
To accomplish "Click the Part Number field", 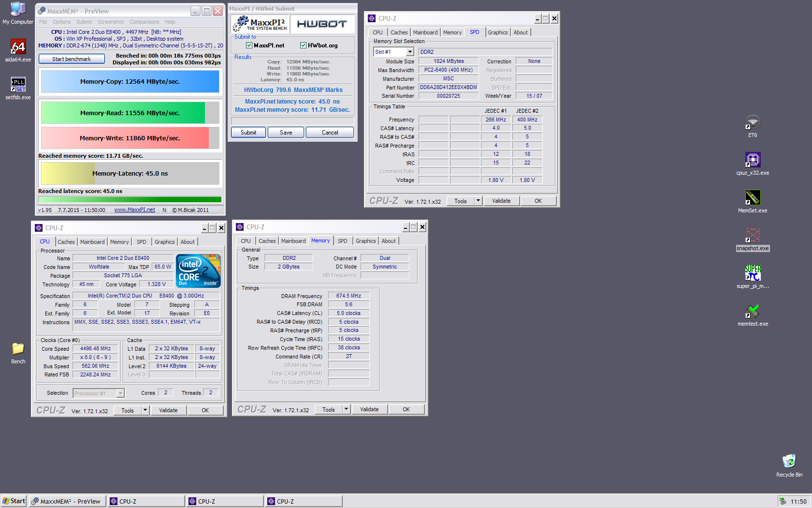I will [x=449, y=87].
